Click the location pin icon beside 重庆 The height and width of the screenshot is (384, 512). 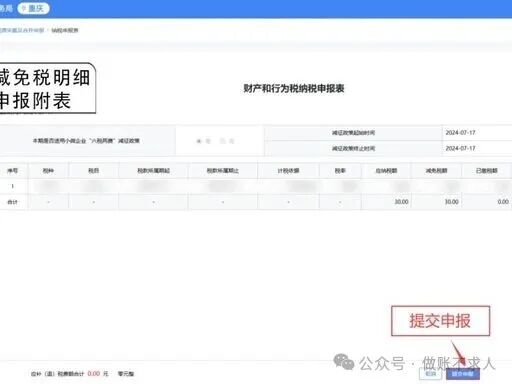pyautogui.click(x=24, y=8)
